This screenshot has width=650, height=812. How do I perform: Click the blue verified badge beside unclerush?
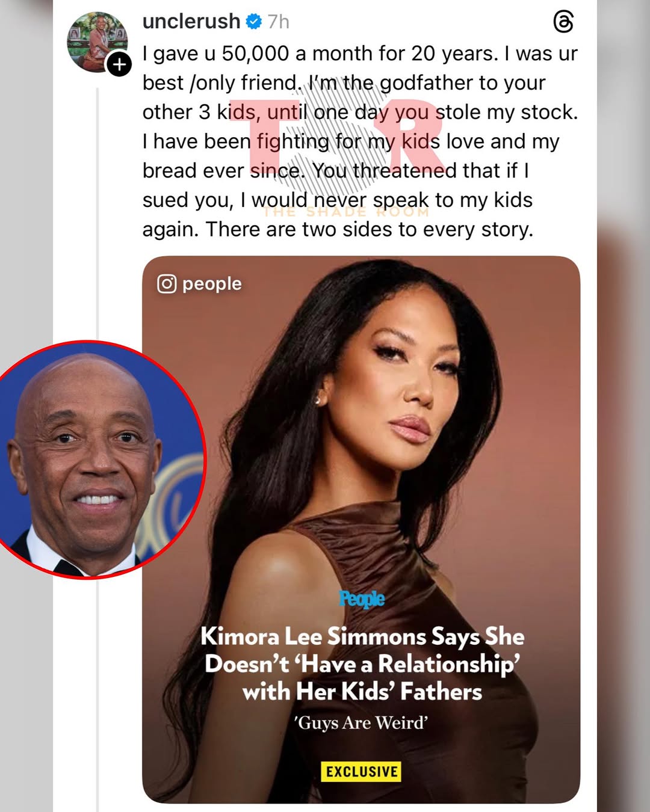pos(255,22)
